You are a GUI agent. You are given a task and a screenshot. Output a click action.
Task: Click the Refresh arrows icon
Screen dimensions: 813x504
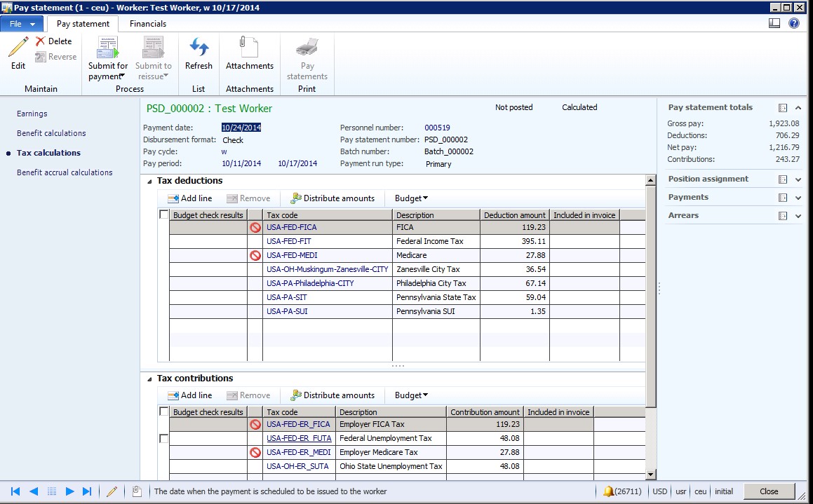pyautogui.click(x=199, y=48)
